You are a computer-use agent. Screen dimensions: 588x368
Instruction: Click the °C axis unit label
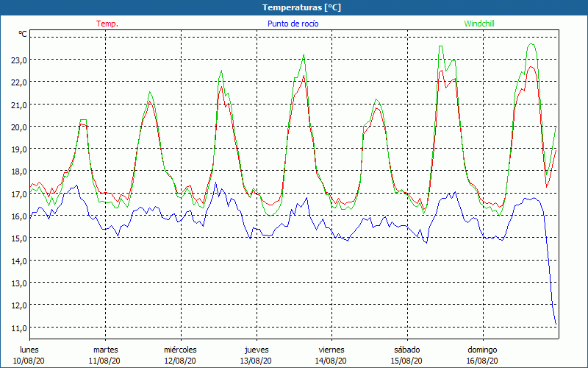[x=23, y=34]
